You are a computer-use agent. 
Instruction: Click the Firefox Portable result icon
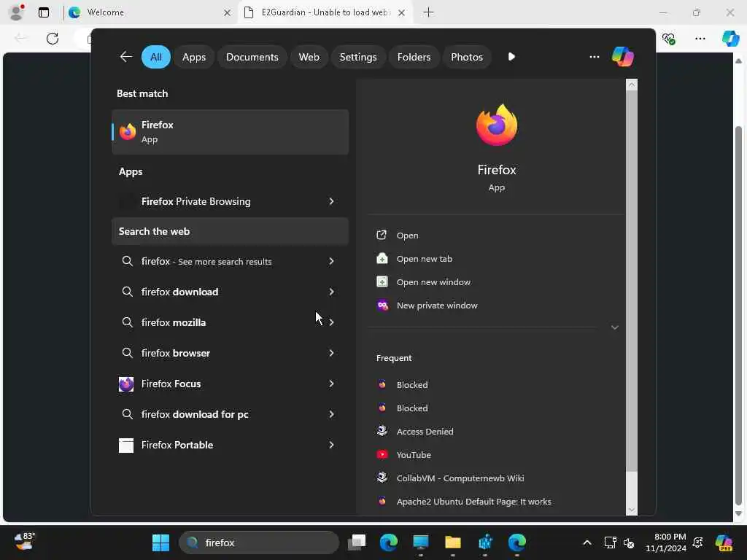click(126, 446)
